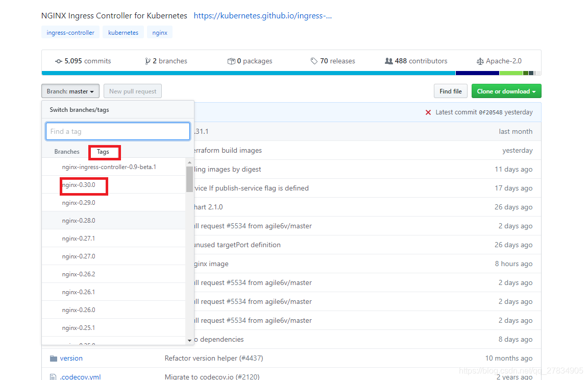Open the 2 branches link
The height and width of the screenshot is (380, 588).
pos(166,61)
